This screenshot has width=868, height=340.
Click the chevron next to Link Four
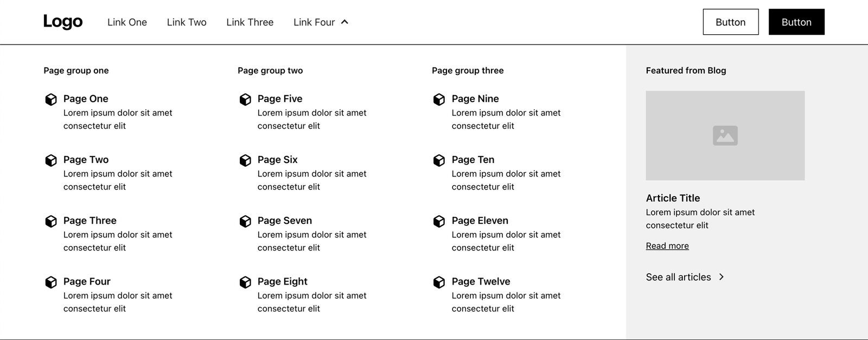[x=344, y=22]
